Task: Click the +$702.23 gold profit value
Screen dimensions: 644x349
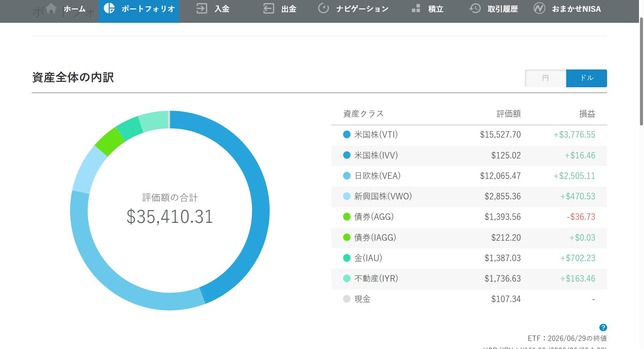Action: pyautogui.click(x=578, y=258)
